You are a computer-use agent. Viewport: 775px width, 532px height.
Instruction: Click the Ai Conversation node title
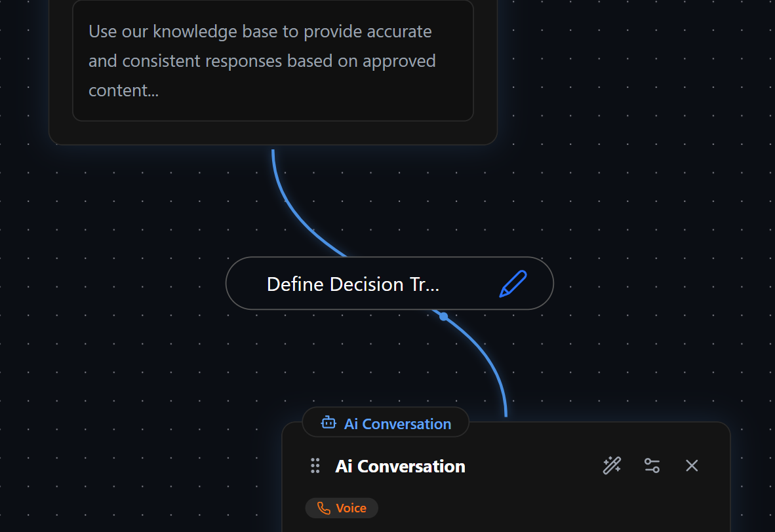pyautogui.click(x=400, y=466)
